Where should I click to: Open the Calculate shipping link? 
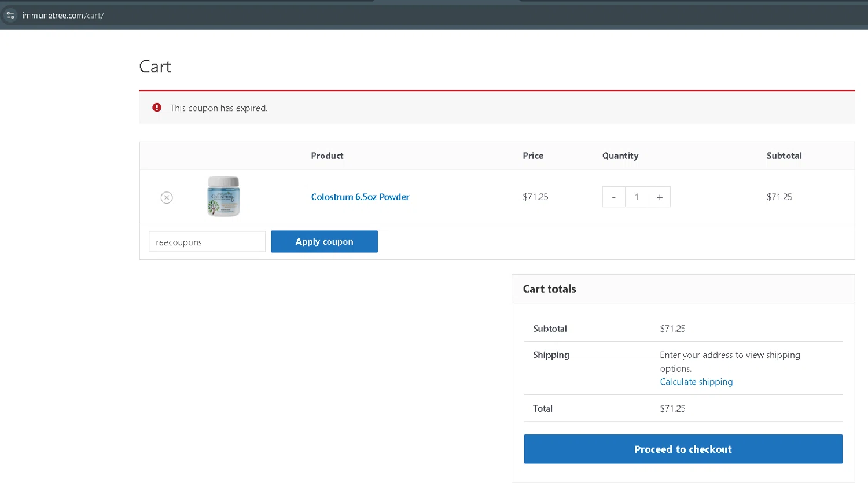(x=696, y=382)
